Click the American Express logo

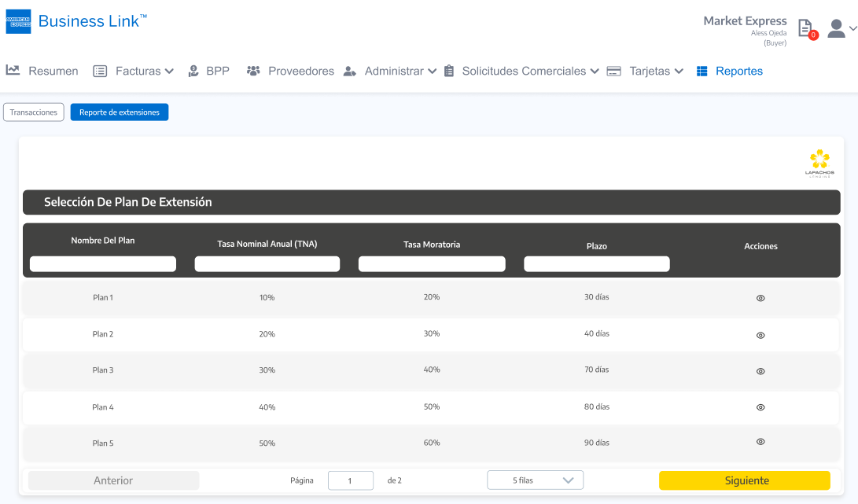click(x=18, y=21)
